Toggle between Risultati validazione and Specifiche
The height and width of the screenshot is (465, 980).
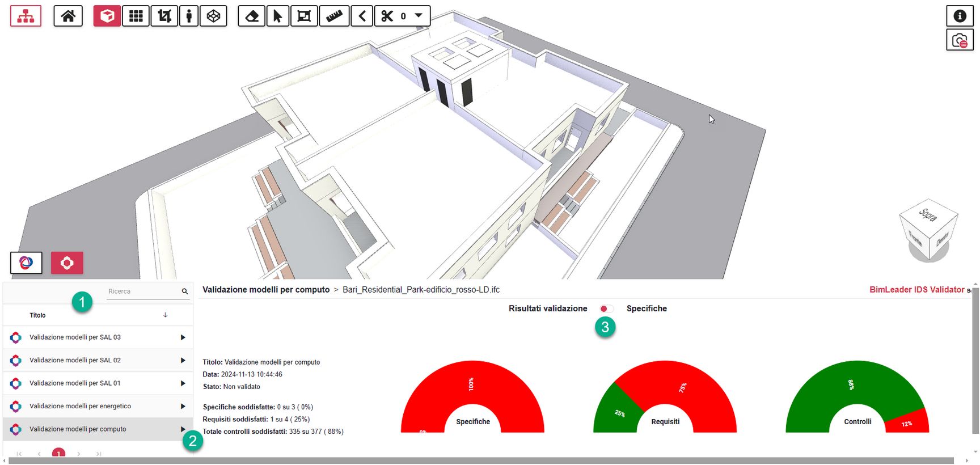click(x=606, y=308)
